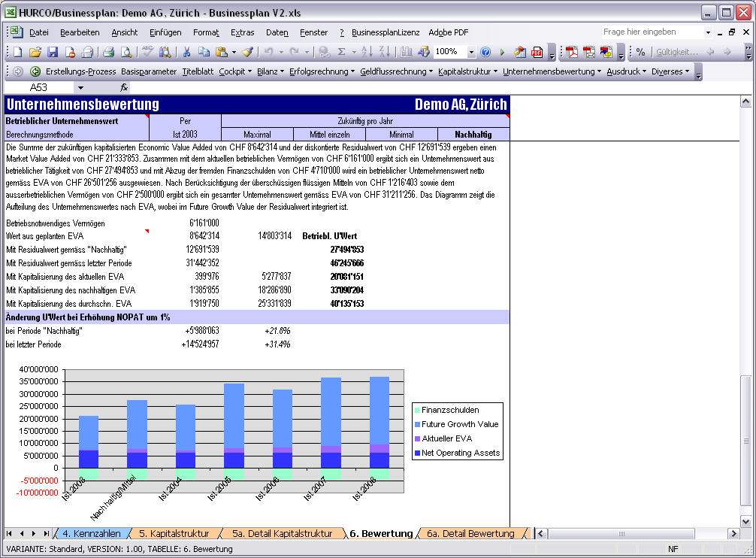This screenshot has height=558, width=756.
Task: Click the fx insert function button
Action: coord(124,87)
